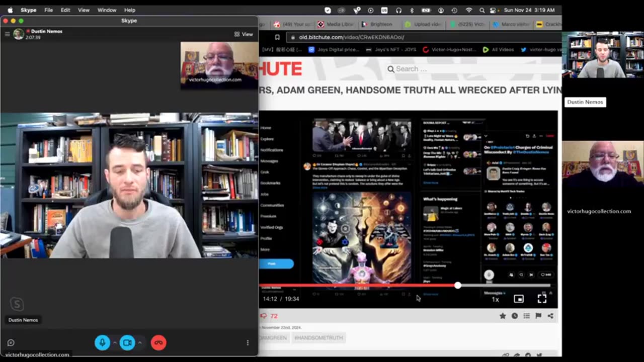This screenshot has height=362, width=644.
Task: Open All Videos bookmark
Action: (x=498, y=50)
